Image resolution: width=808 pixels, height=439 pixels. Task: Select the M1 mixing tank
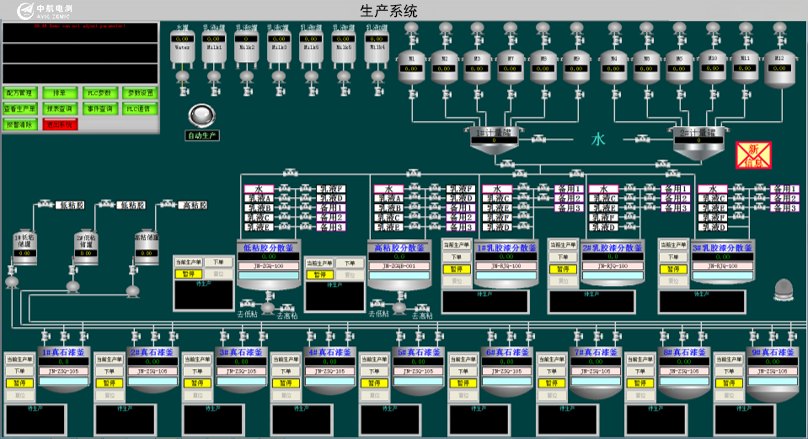point(411,67)
